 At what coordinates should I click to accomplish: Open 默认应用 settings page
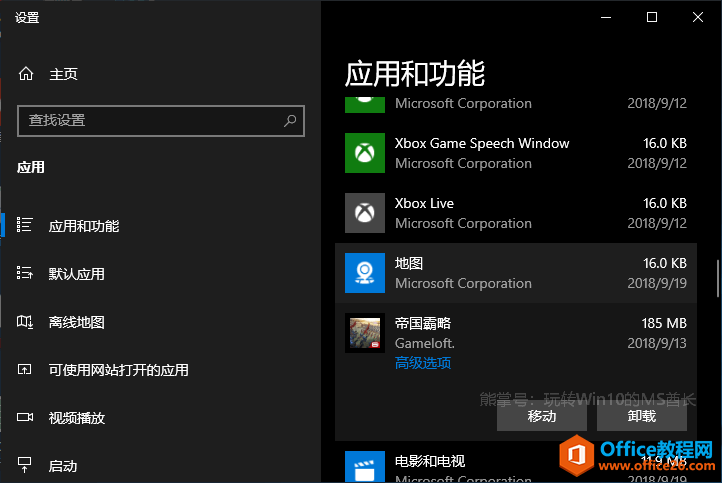76,274
